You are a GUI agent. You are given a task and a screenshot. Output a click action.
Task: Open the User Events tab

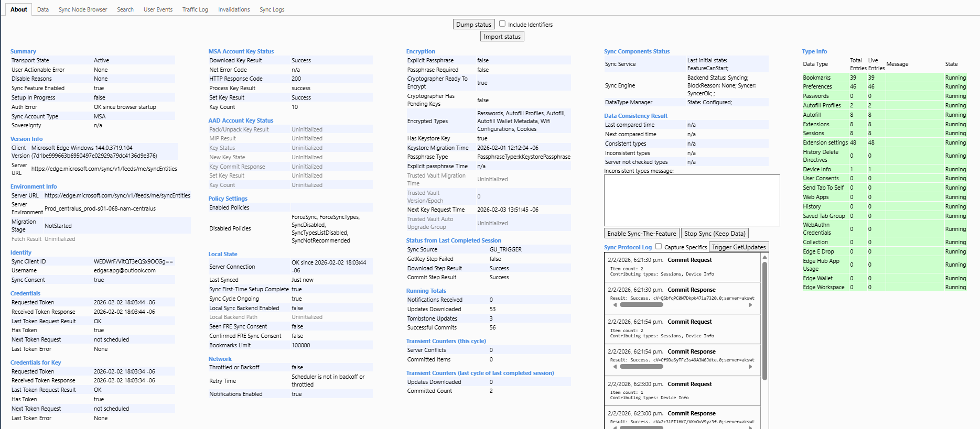[x=158, y=9]
